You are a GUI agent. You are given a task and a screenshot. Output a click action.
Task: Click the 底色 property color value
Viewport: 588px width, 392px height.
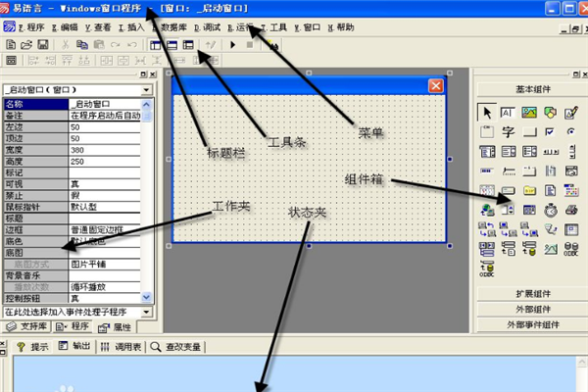point(108,240)
